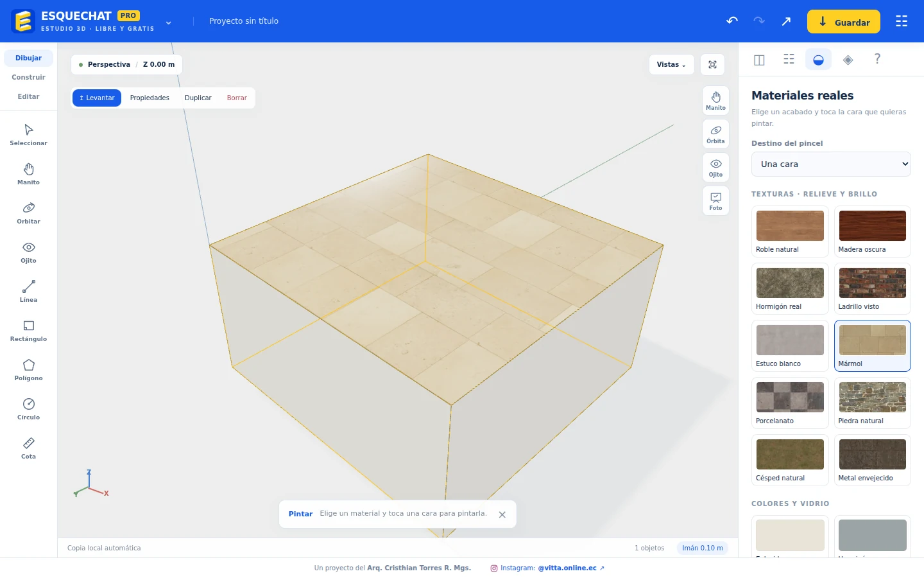Open the Vistas dropdown

pos(671,64)
